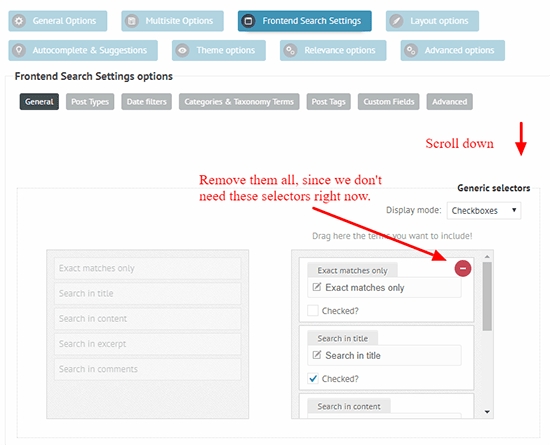Click scrollbar down arrow in selectors list
550x445 pixels.
(487, 412)
